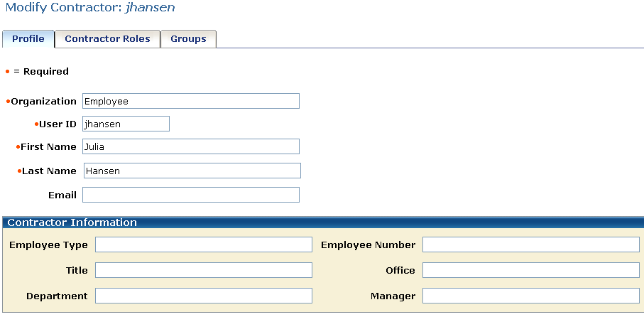Viewport: 644px width, 317px height.
Task: Click the Department label text
Action: click(57, 296)
